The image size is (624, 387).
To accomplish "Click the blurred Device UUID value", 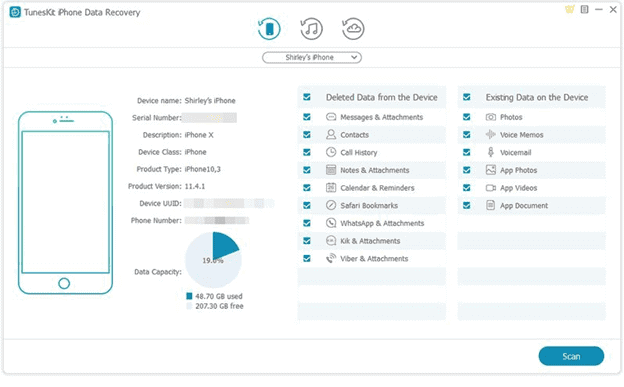I will 229,203.
